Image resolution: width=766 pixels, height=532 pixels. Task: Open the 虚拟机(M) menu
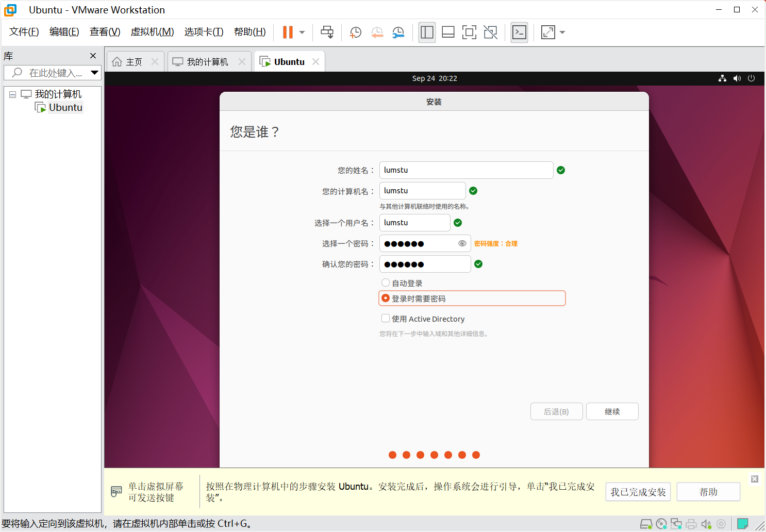pyautogui.click(x=153, y=32)
